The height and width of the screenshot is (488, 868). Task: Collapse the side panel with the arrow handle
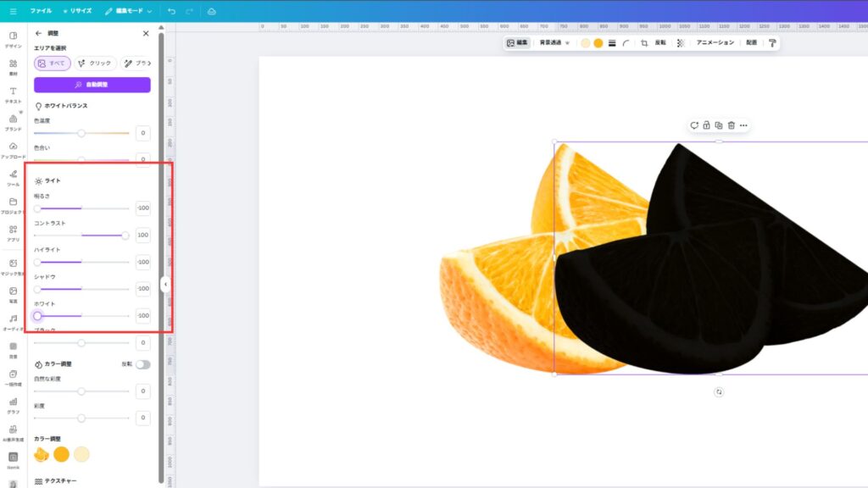165,285
